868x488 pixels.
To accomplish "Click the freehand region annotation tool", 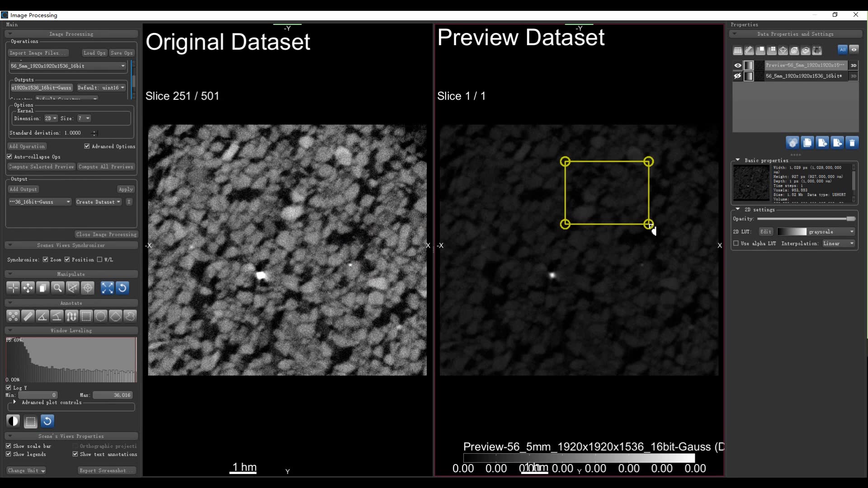I will coord(130,316).
